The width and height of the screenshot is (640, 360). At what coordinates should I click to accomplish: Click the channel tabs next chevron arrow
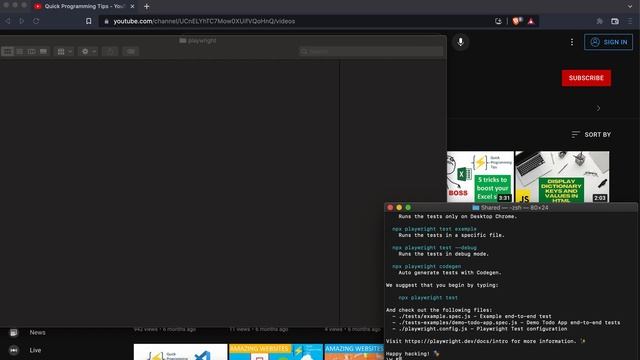pyautogui.click(x=598, y=108)
